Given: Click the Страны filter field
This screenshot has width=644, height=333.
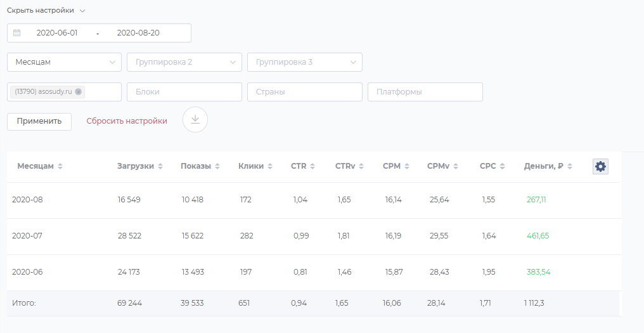Looking at the screenshot, I should [x=305, y=92].
